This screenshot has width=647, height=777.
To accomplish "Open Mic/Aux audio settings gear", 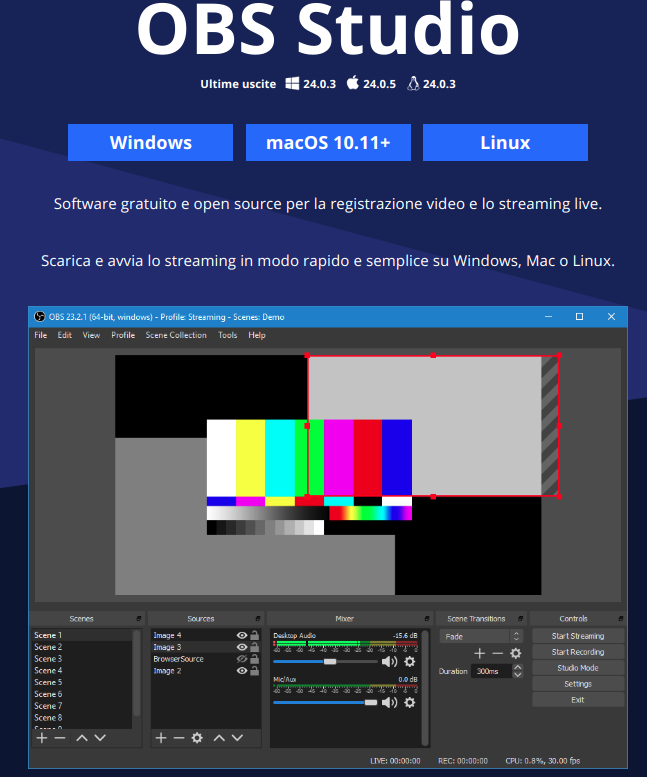I will coord(409,702).
